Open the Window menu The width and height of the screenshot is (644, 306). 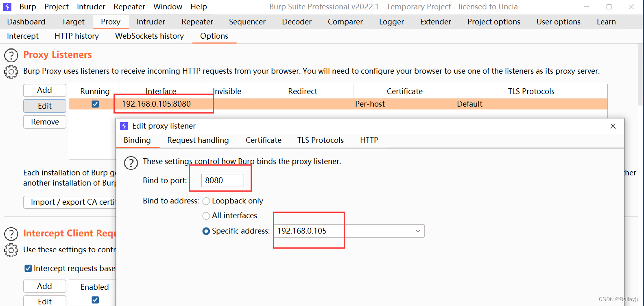tap(168, 7)
